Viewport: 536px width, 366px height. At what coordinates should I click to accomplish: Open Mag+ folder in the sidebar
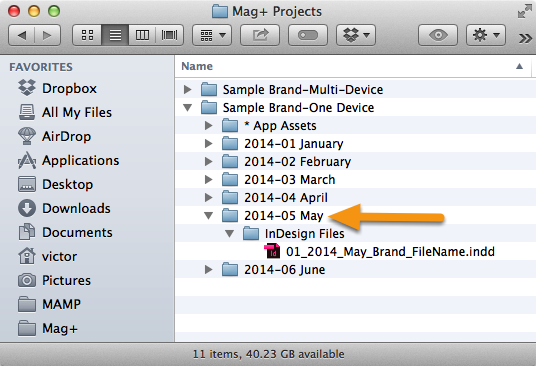pos(48,328)
